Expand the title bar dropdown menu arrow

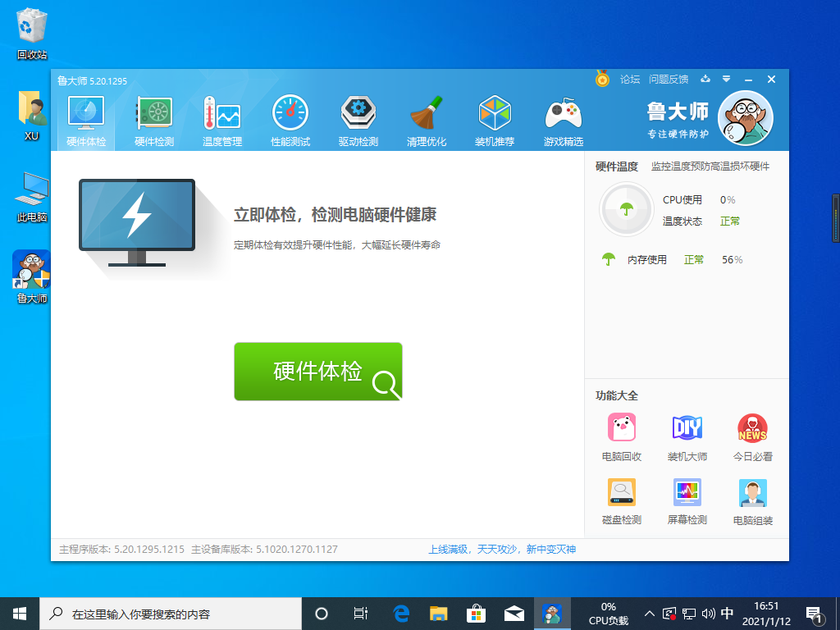tap(726, 80)
